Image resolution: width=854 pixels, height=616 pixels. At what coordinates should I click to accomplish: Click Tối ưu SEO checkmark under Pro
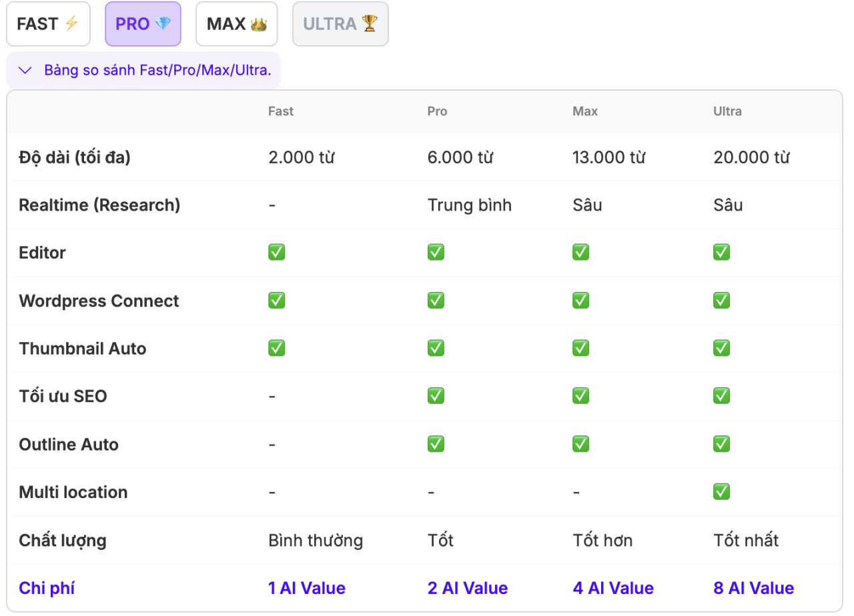tap(436, 396)
